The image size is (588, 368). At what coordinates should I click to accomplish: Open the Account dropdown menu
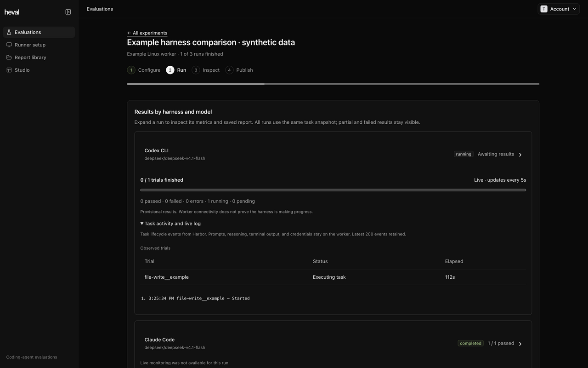click(x=559, y=9)
